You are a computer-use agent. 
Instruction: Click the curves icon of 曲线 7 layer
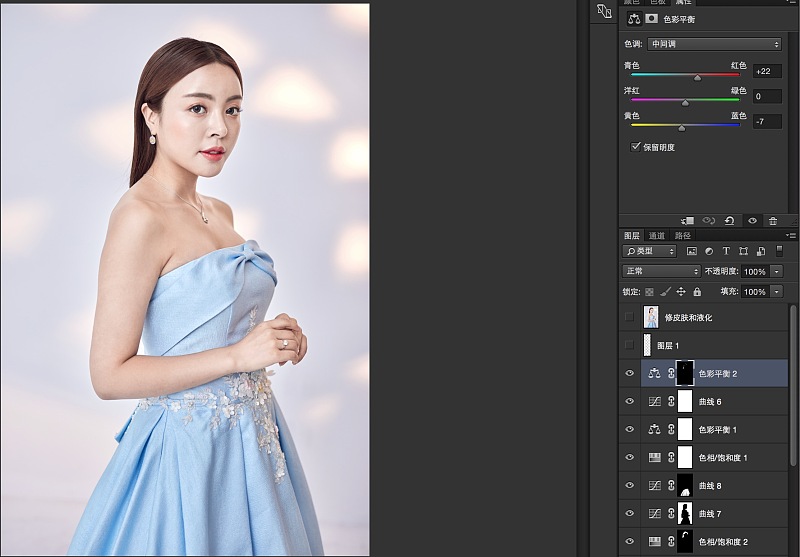coord(654,514)
